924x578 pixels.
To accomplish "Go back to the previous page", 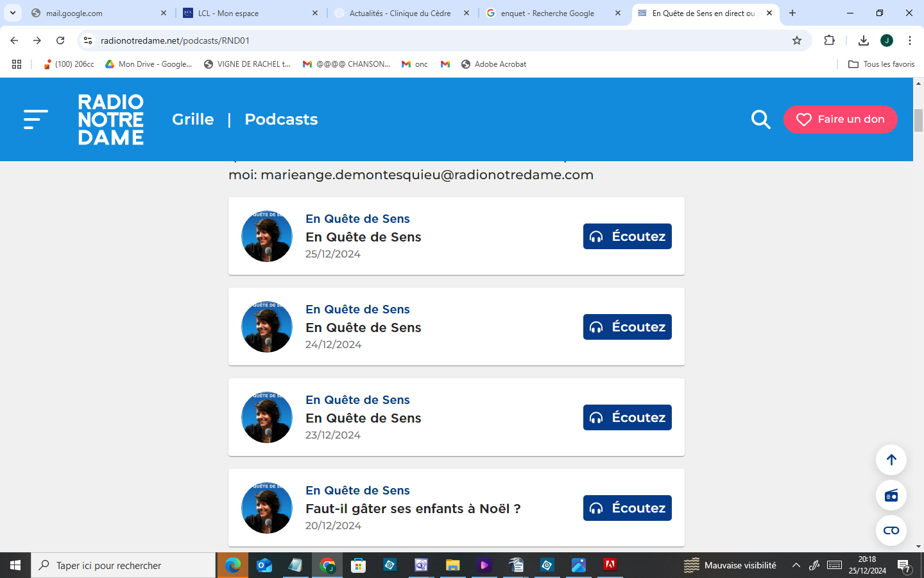I will tap(14, 40).
